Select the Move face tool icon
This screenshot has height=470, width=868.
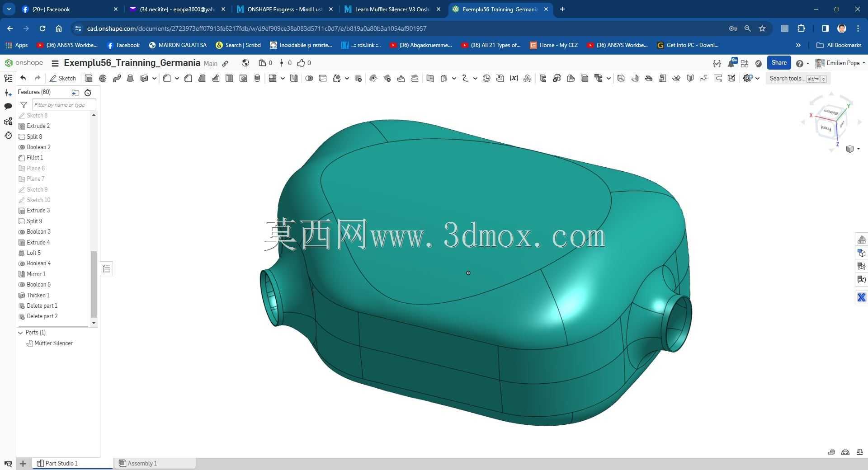(x=401, y=78)
